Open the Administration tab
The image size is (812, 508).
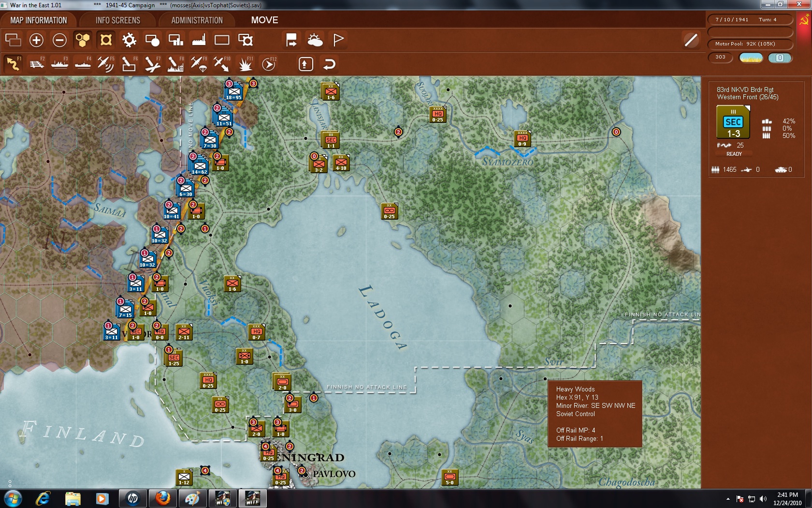pos(197,20)
